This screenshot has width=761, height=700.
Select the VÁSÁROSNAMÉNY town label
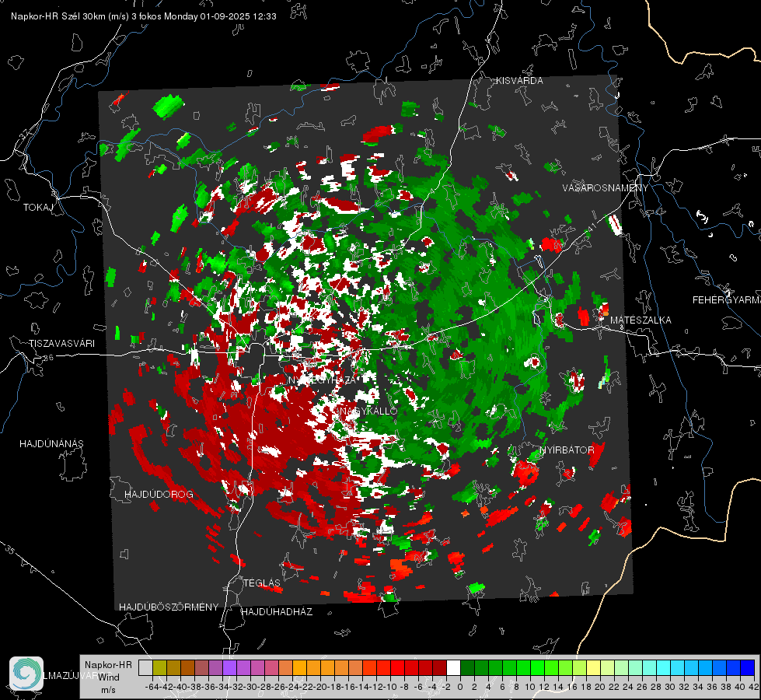click(606, 188)
